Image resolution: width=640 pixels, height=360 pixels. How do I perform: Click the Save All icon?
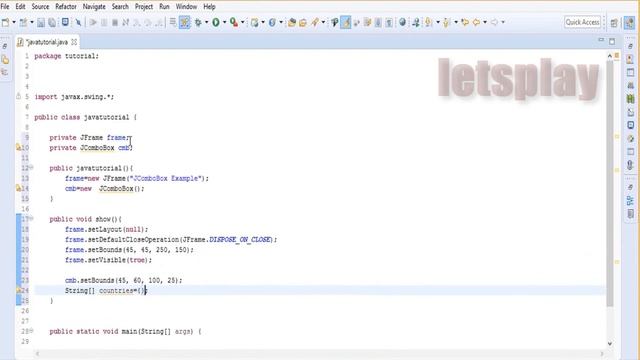[52, 22]
